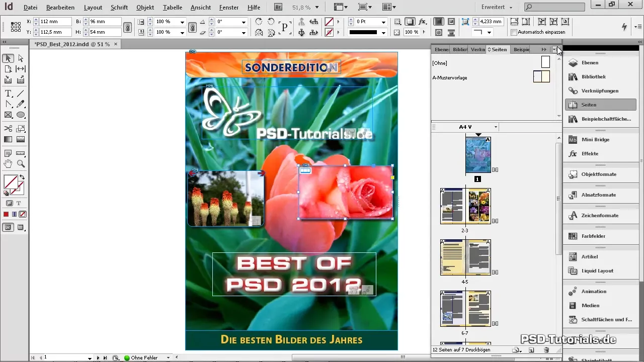The image size is (644, 362).
Task: Select the Rectangle Frame tool
Action: (x=8, y=115)
